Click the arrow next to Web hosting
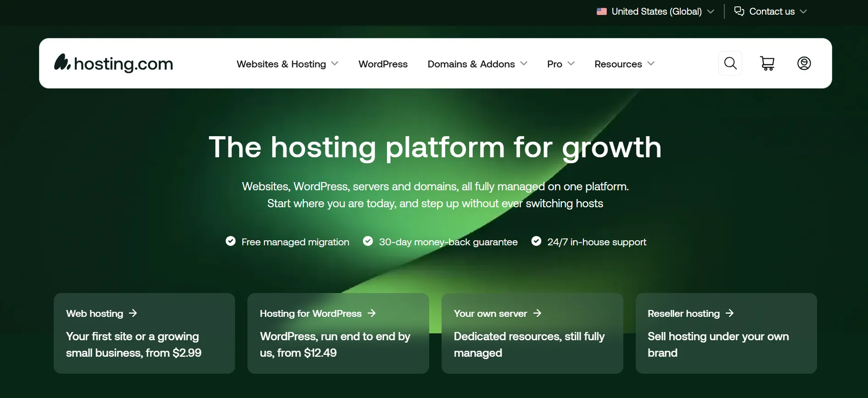The height and width of the screenshot is (398, 868). coord(133,313)
